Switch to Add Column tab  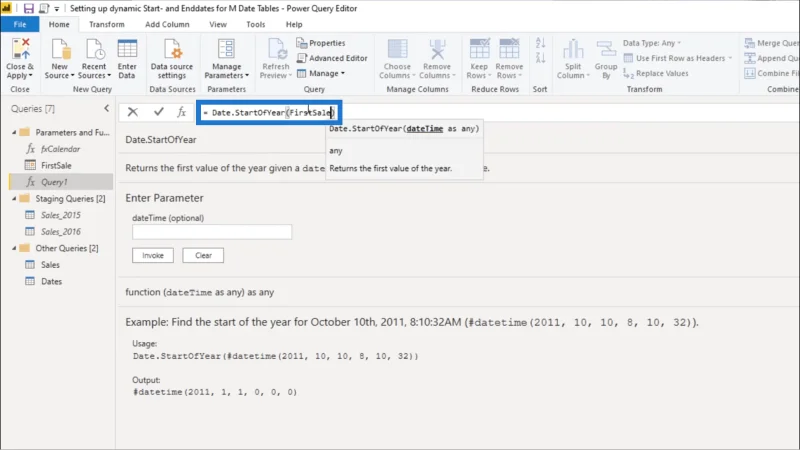(x=167, y=24)
